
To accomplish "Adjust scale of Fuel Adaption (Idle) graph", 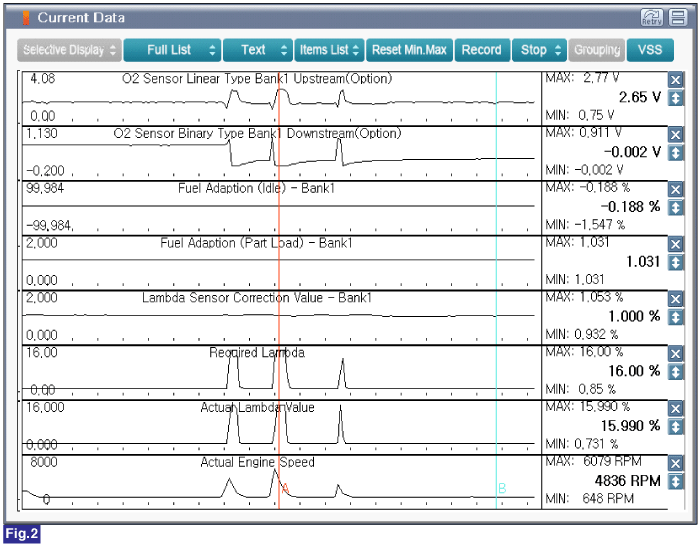I will 675,208.
